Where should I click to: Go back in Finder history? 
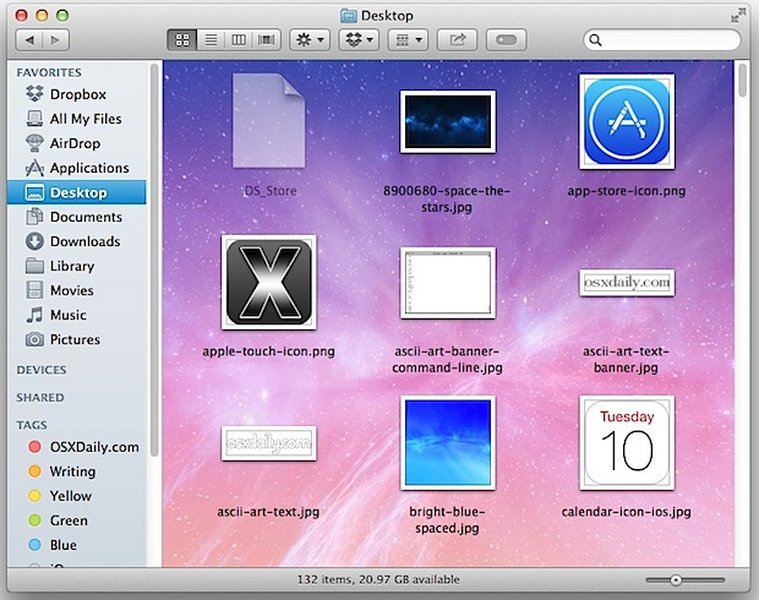(30, 40)
